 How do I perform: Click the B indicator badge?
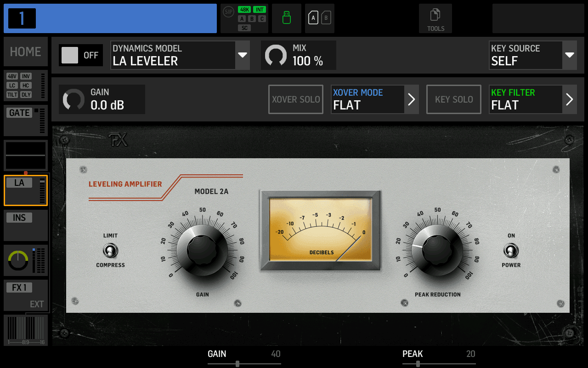click(x=252, y=19)
